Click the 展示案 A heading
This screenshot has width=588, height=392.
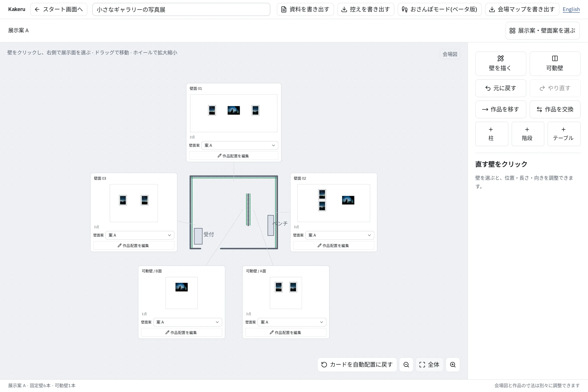point(18,30)
